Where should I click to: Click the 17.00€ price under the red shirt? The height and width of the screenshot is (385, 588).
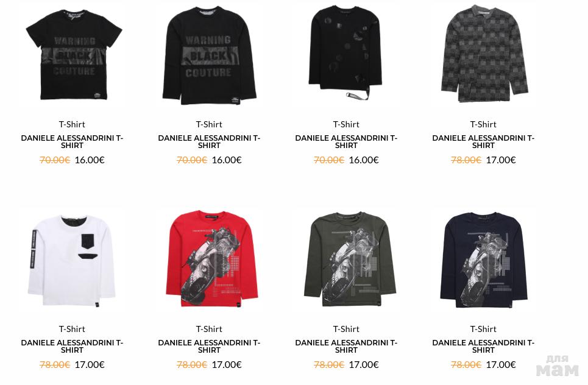227,365
